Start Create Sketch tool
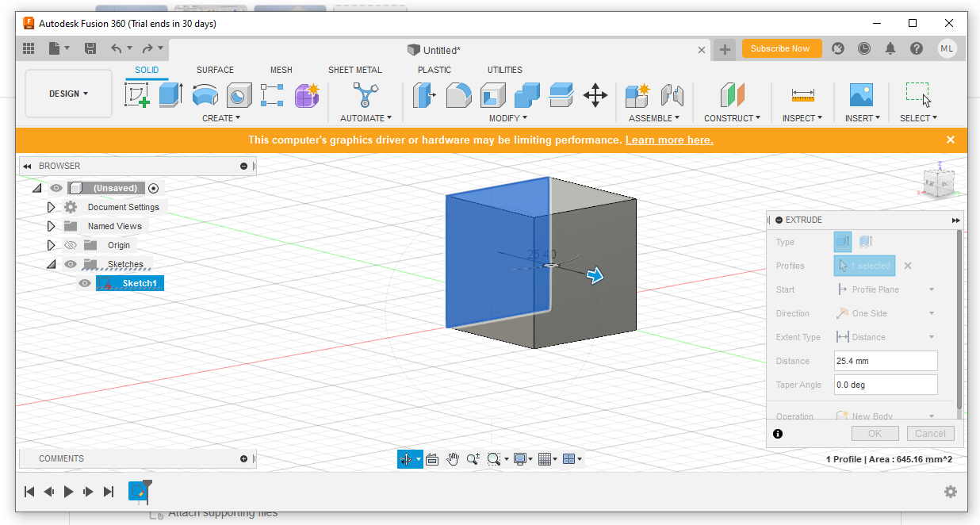 coord(137,95)
